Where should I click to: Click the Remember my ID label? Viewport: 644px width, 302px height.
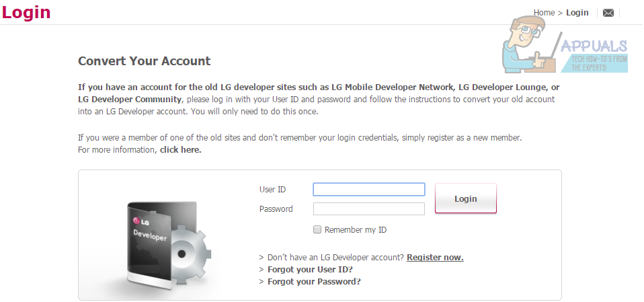[x=355, y=230]
